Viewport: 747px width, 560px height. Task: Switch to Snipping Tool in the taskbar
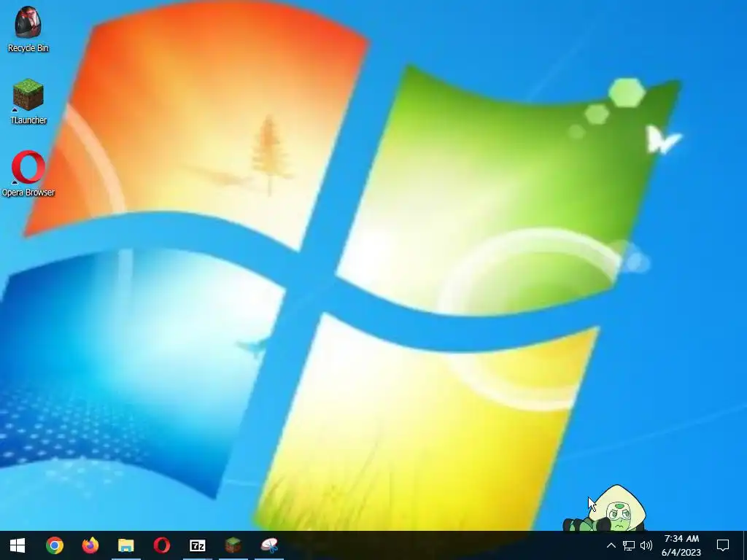[x=269, y=545]
